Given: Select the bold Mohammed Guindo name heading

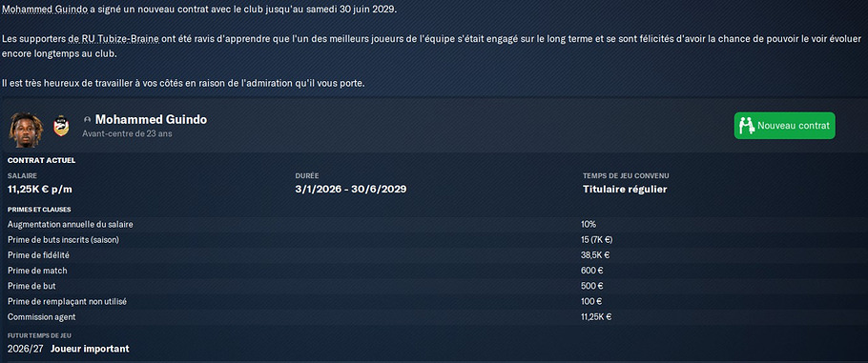Looking at the screenshot, I should click(151, 119).
